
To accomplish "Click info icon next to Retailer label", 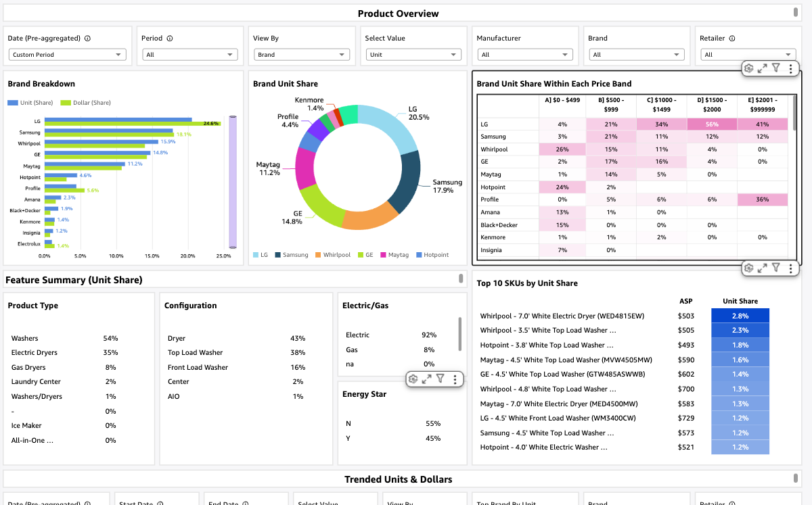I will [732, 39].
